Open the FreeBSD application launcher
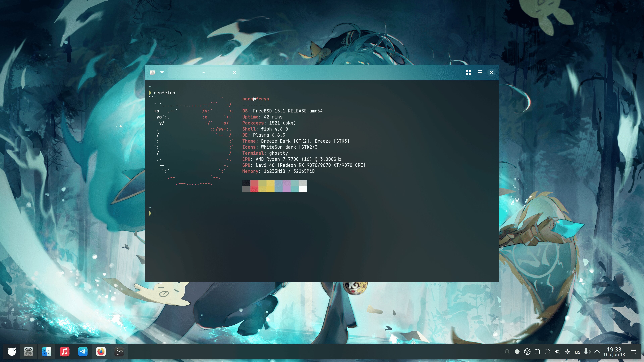 point(12,351)
